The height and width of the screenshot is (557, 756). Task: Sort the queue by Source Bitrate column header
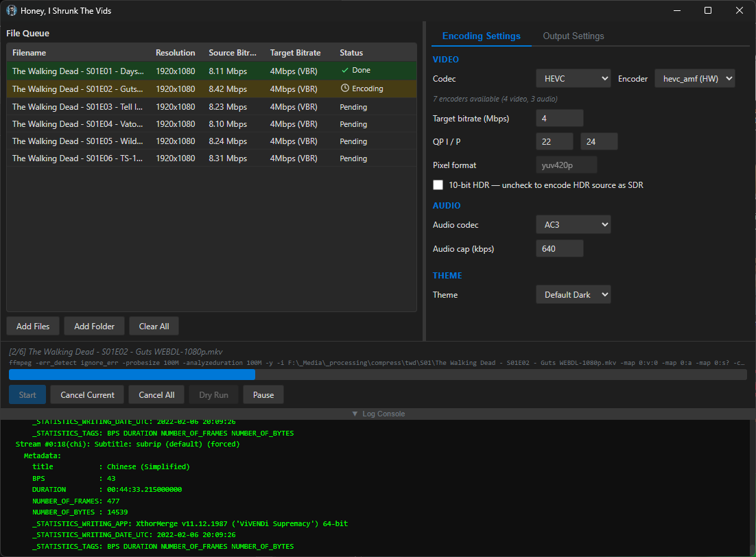232,53
